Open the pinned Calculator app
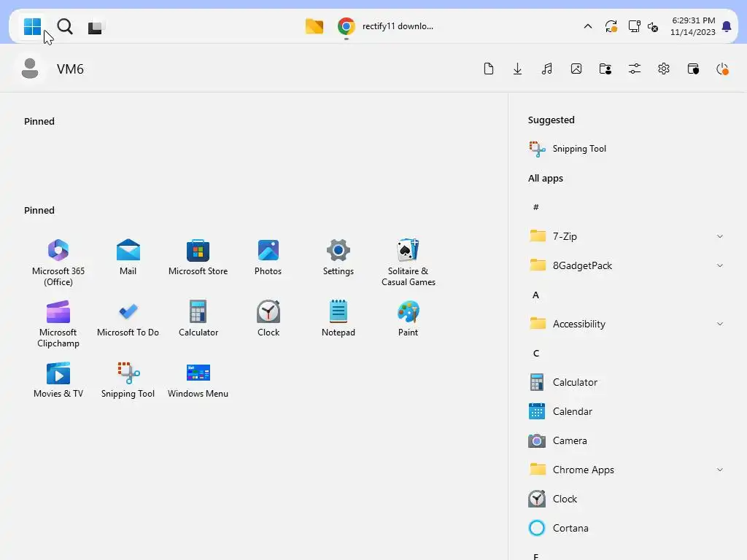The height and width of the screenshot is (560, 747). click(198, 319)
